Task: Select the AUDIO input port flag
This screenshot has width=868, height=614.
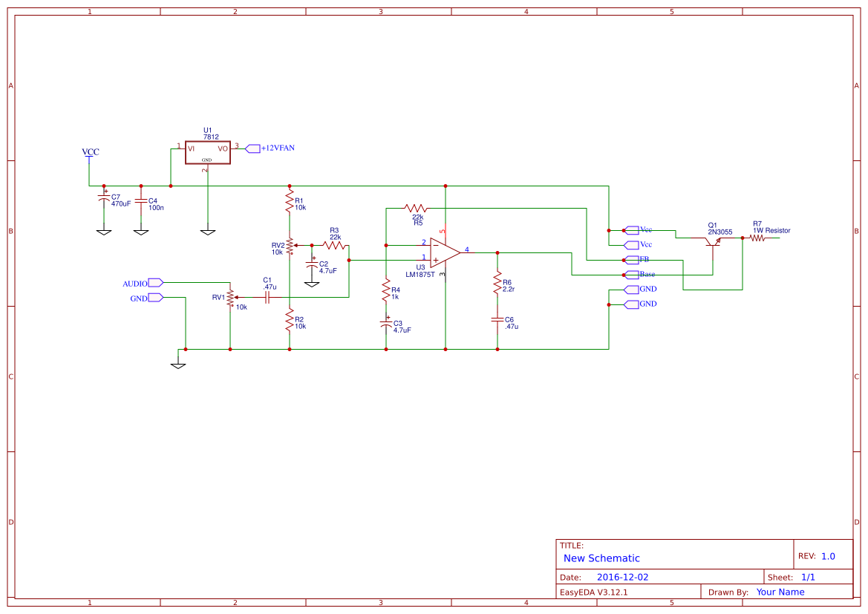Action: [x=155, y=283]
